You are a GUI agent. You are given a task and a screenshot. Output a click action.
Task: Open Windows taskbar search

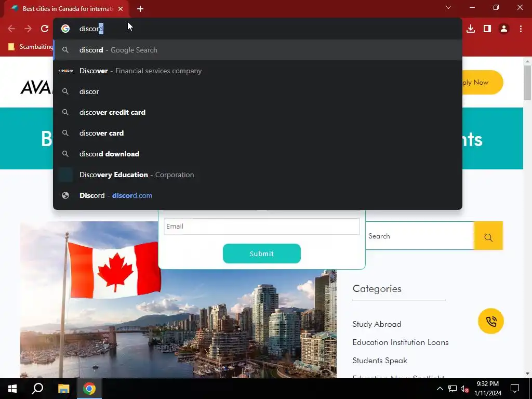[x=37, y=389]
